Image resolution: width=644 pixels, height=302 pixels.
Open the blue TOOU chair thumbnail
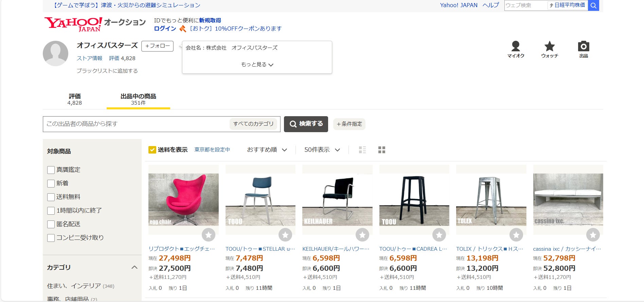tap(261, 200)
